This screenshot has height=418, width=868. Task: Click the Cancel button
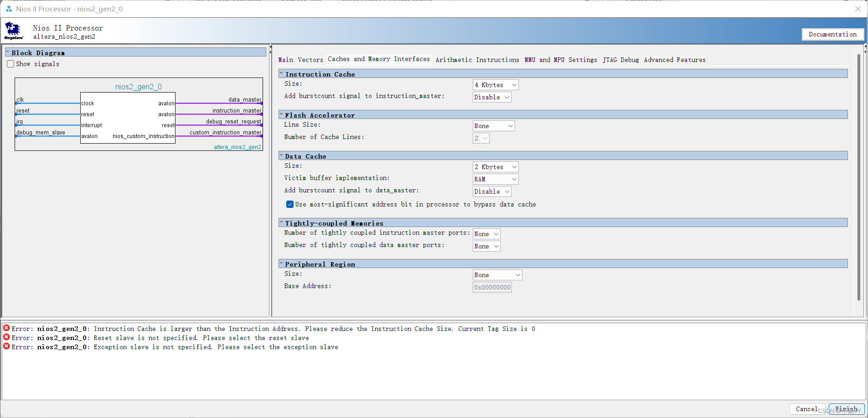(x=807, y=409)
